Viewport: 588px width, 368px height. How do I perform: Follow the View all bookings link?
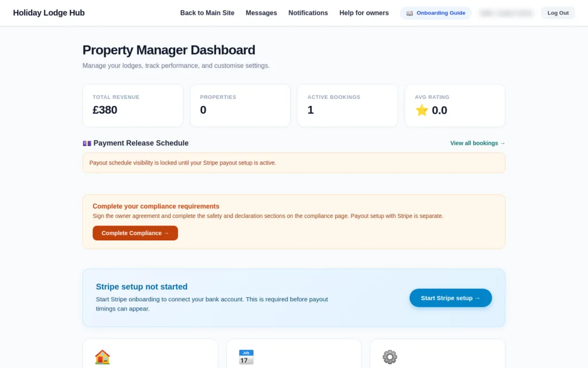point(477,143)
